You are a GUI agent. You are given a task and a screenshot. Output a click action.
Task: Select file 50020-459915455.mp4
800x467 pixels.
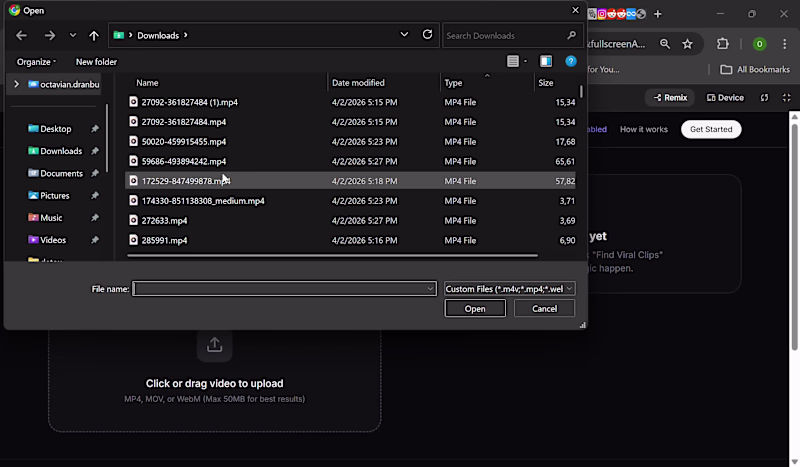pos(350,142)
